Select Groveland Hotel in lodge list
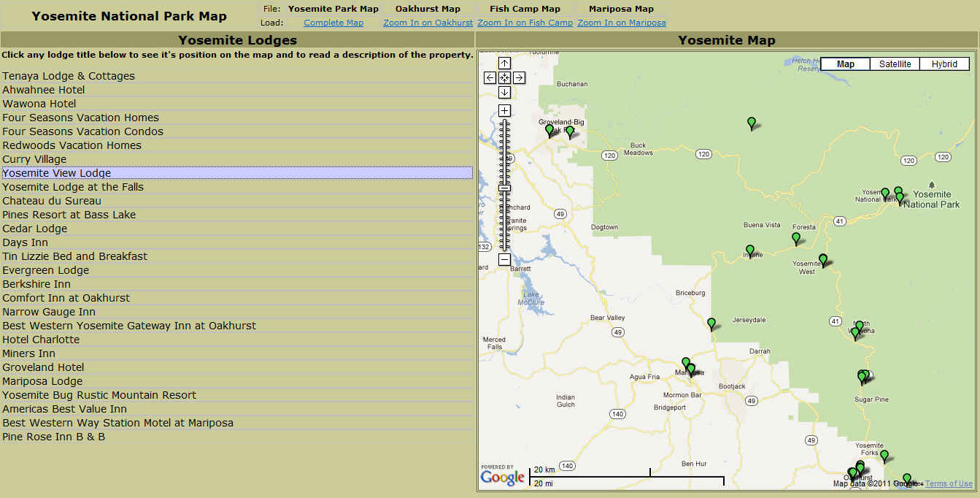The height and width of the screenshot is (498, 980). tap(237, 367)
